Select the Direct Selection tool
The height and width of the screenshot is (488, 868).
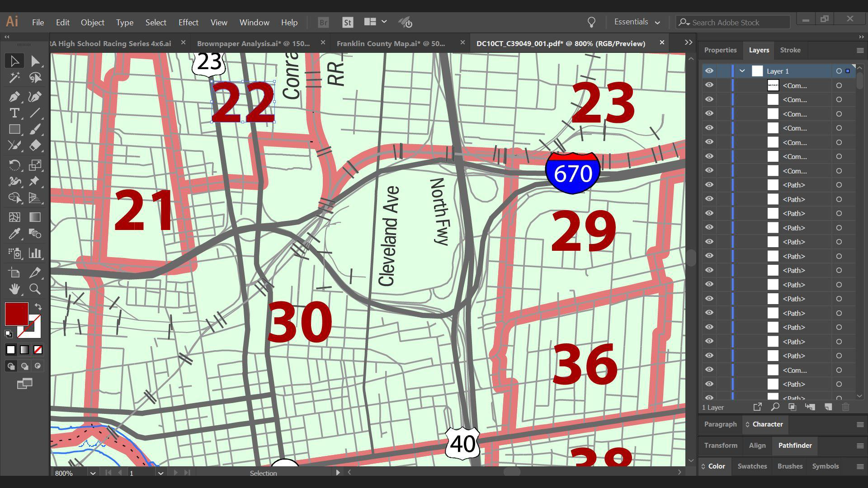(35, 61)
